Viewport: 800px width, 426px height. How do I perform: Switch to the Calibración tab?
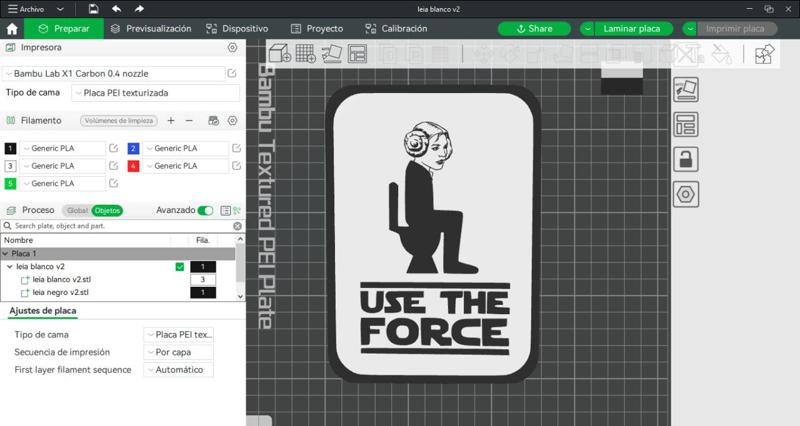396,29
